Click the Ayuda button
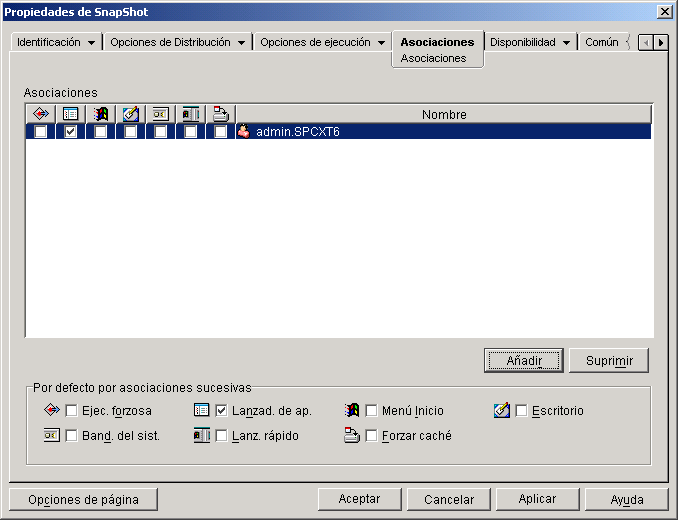Screen dimensions: 678x520 click(x=627, y=499)
